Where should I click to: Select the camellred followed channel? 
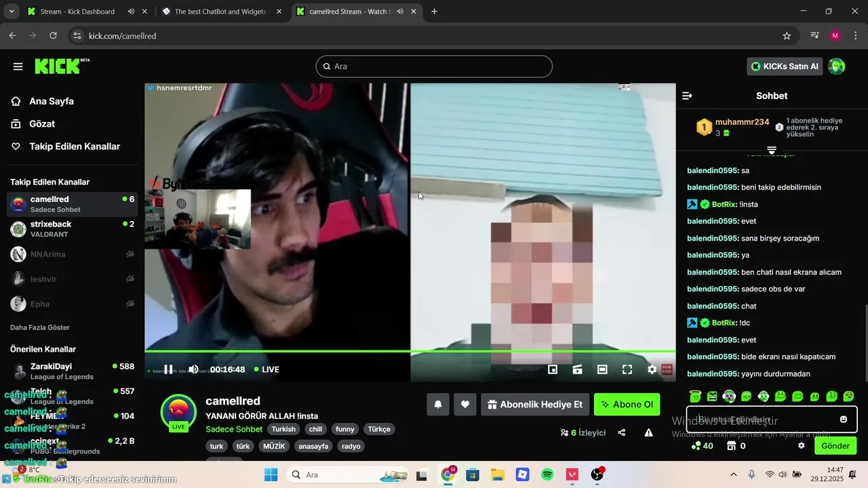(x=73, y=204)
